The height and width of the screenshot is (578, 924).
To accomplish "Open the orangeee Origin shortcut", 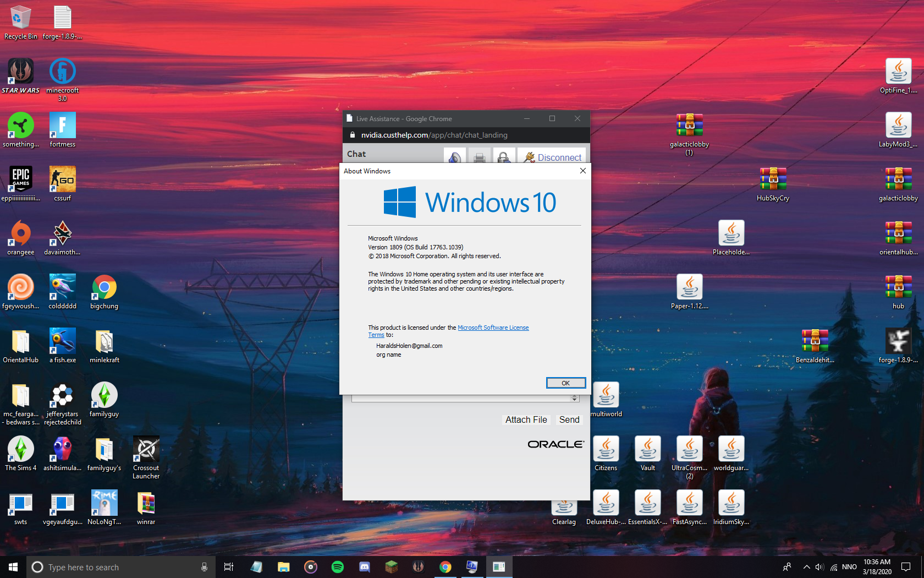I will click(20, 238).
